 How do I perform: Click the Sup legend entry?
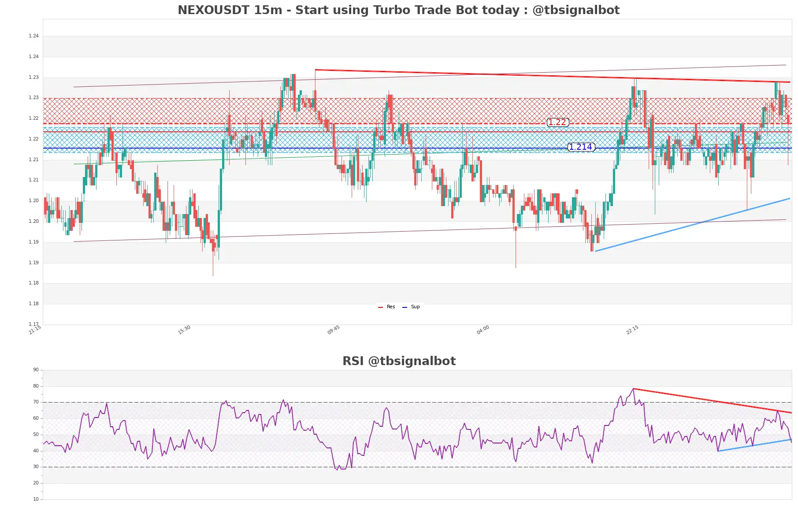pos(411,307)
